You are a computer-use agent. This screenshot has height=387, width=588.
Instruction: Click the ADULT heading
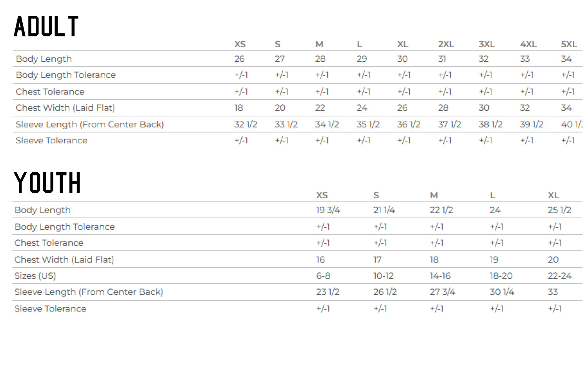coord(46,26)
